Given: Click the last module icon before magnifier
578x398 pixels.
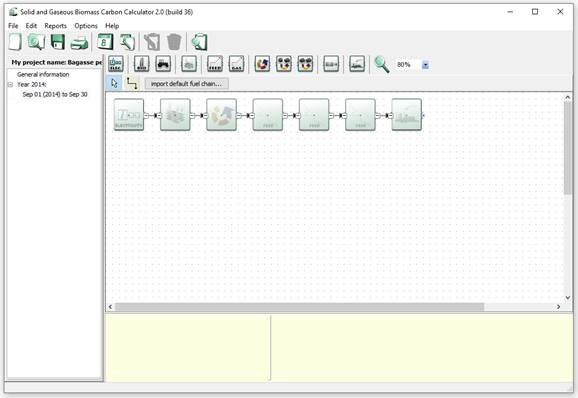Looking at the screenshot, I should pyautogui.click(x=357, y=64).
